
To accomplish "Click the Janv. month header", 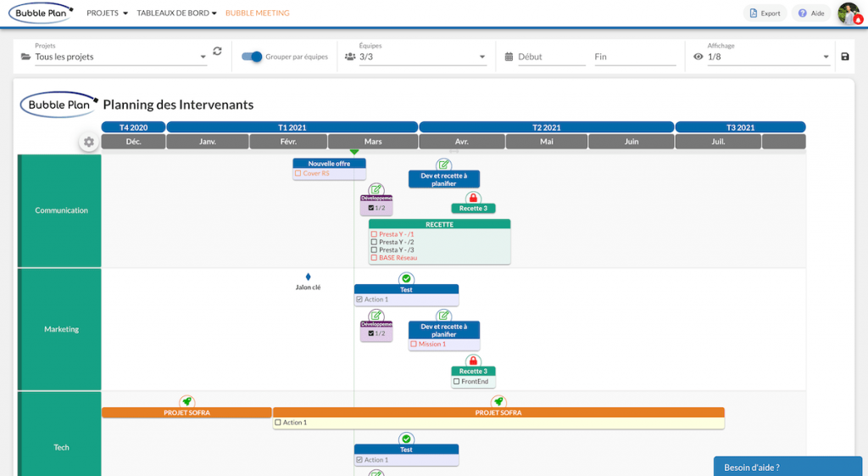I will pyautogui.click(x=208, y=142).
